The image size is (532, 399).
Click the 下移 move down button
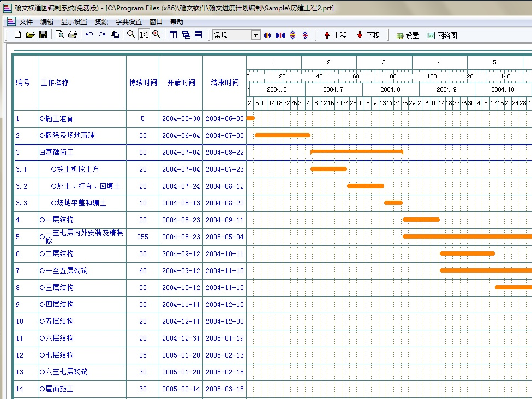368,35
